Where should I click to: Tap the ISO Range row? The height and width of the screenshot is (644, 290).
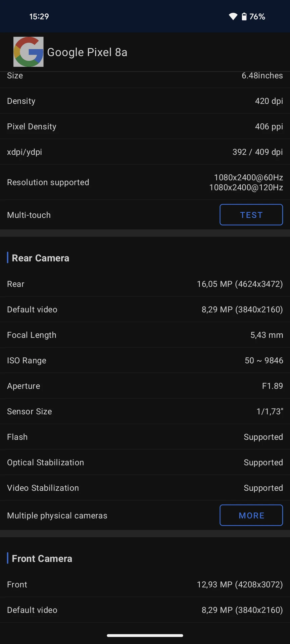tap(145, 360)
